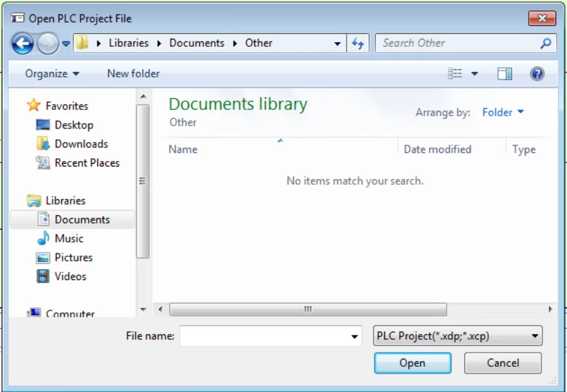Open Recent Places from the sidebar

point(86,162)
